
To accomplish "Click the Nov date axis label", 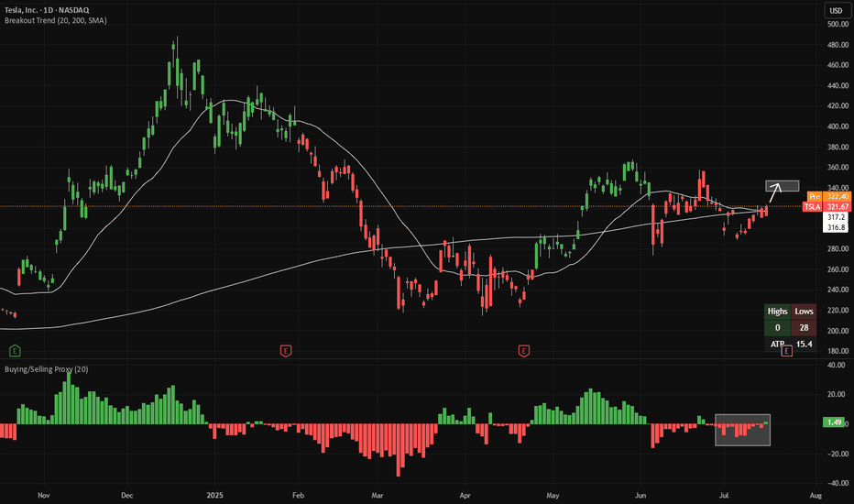I will coord(44,495).
